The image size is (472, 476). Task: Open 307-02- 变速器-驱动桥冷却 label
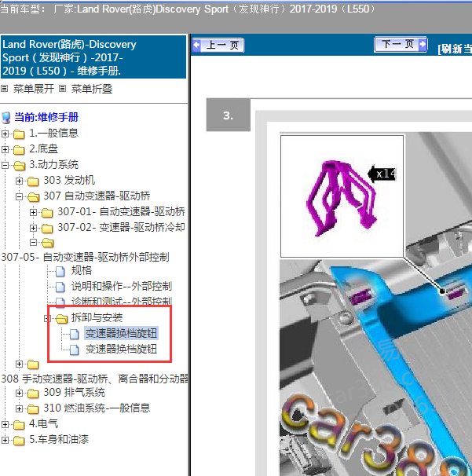(122, 227)
